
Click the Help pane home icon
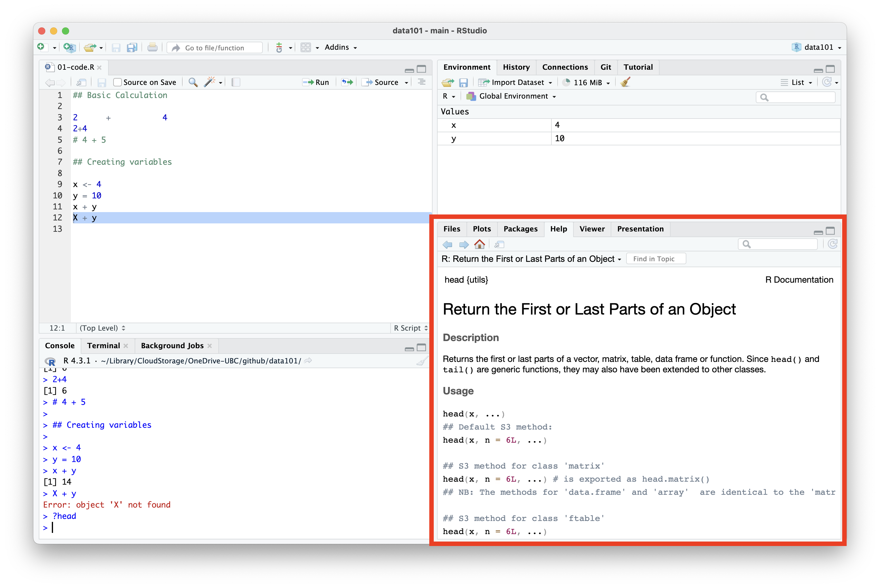click(479, 245)
